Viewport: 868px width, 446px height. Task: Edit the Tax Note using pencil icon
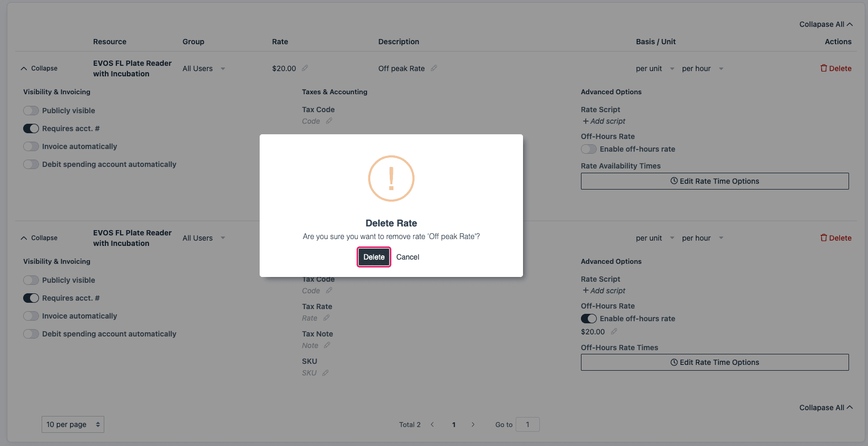tap(327, 345)
